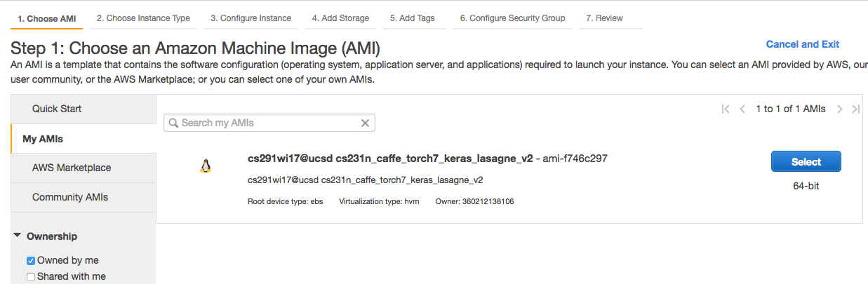Image resolution: width=868 pixels, height=284 pixels.
Task: Click the 64-bit label
Action: pyautogui.click(x=806, y=186)
